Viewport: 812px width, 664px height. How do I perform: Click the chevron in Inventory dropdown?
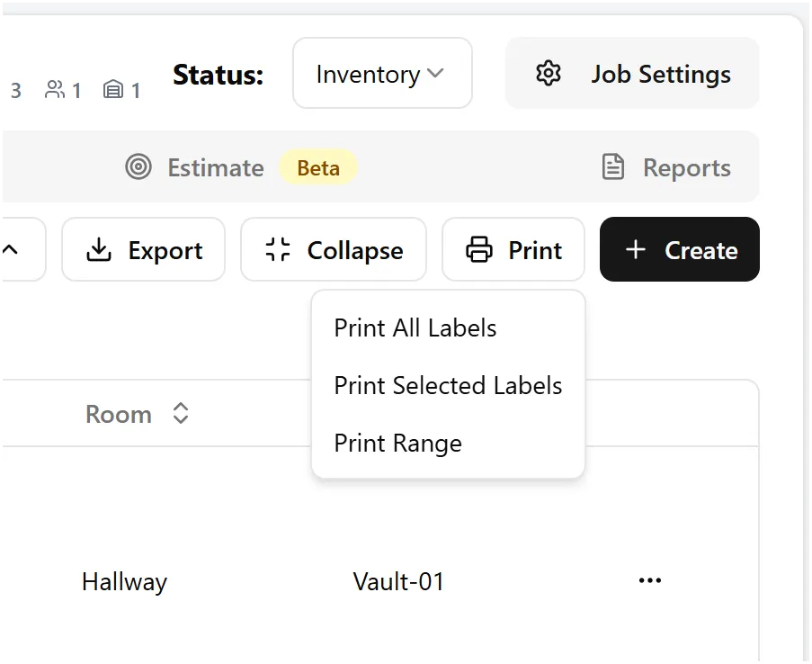point(435,73)
